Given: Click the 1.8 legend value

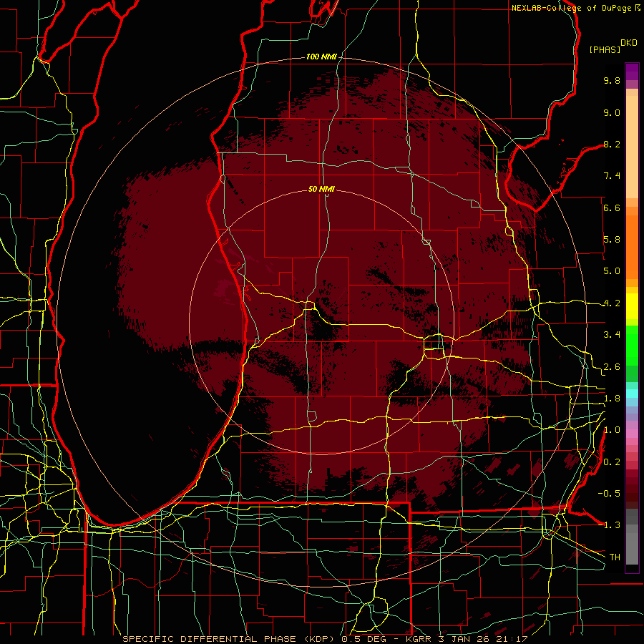Looking at the screenshot, I should 612,399.
